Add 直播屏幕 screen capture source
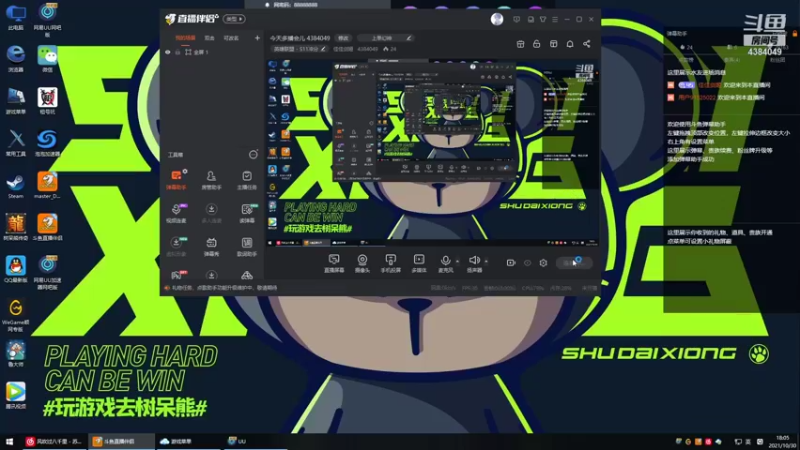The width and height of the screenshot is (800, 450). [334, 263]
